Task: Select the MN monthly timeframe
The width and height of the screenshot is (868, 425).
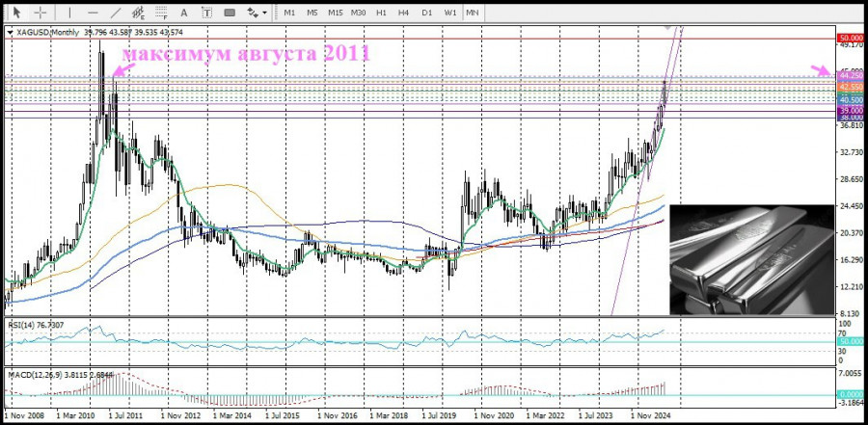Action: (x=473, y=13)
